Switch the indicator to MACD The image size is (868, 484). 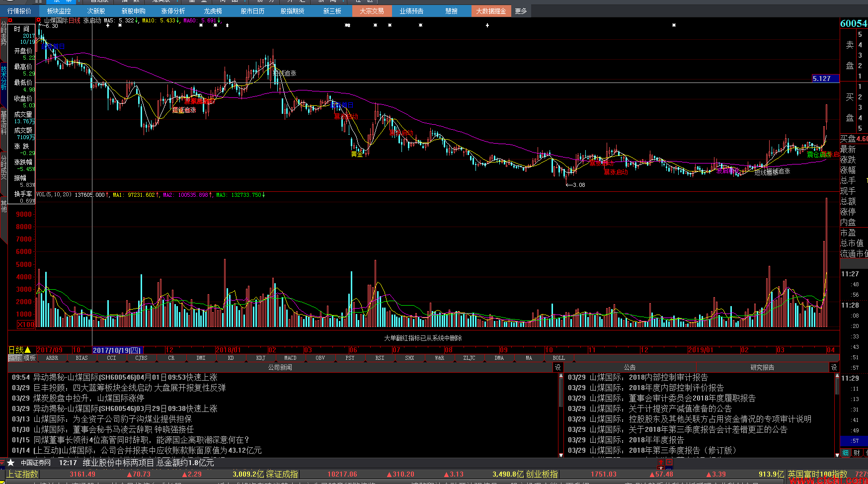[x=291, y=358]
